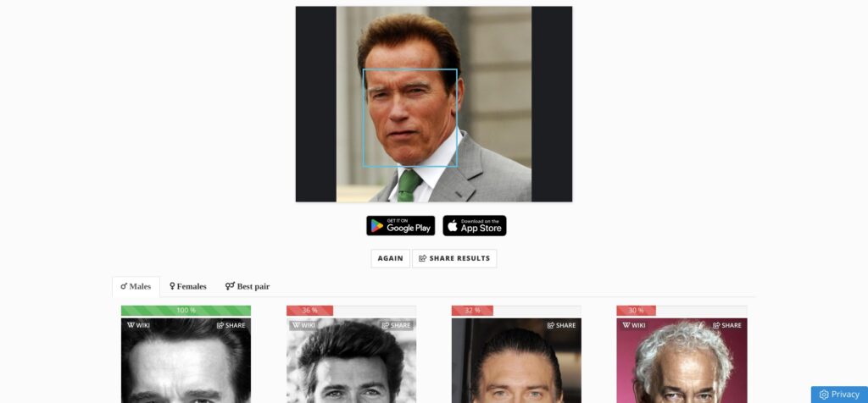Open the Privacy settings button
This screenshot has width=868, height=403.
pos(839,395)
